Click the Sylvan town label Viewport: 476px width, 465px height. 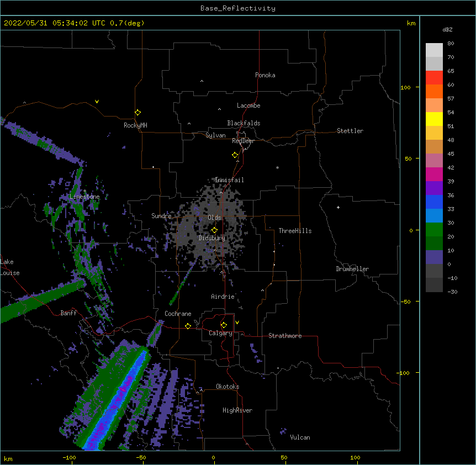[215, 135]
